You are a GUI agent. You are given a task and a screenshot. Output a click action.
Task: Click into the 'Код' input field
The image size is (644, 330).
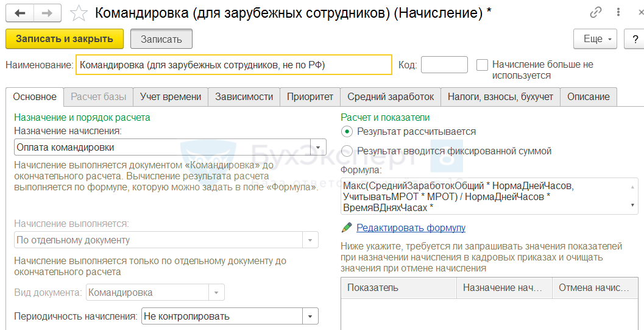(444, 65)
